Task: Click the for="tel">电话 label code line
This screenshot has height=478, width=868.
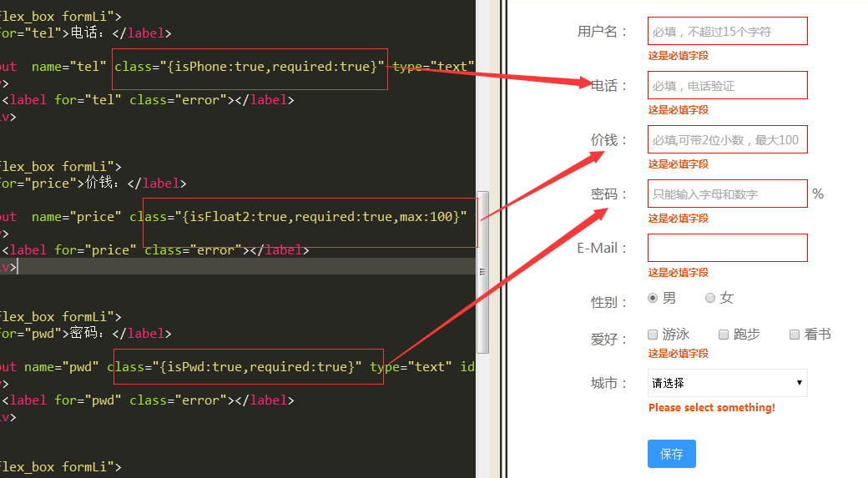Action: [86, 33]
